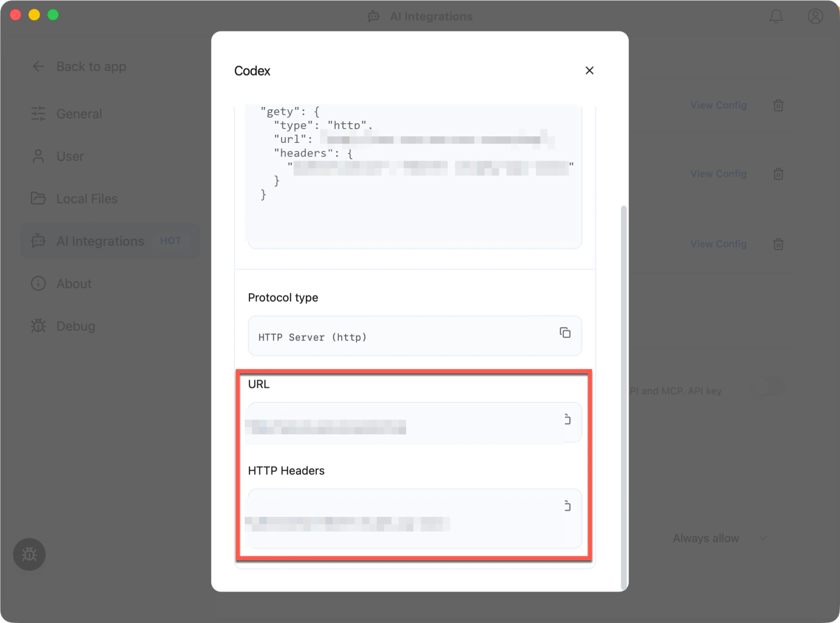Open the user account avatar

click(x=815, y=16)
